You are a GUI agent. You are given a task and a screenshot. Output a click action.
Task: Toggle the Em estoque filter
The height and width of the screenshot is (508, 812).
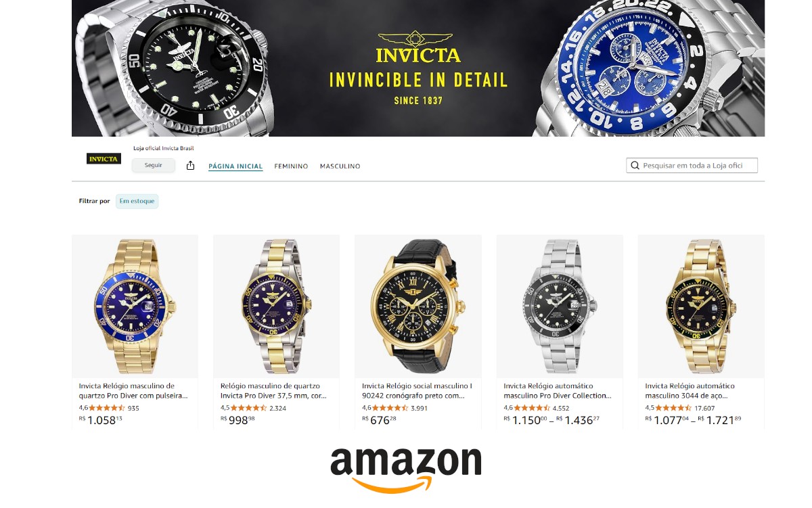click(x=137, y=201)
